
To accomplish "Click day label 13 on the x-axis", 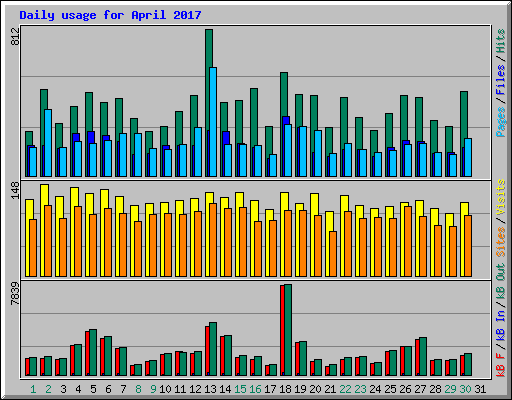I will pos(210,389).
